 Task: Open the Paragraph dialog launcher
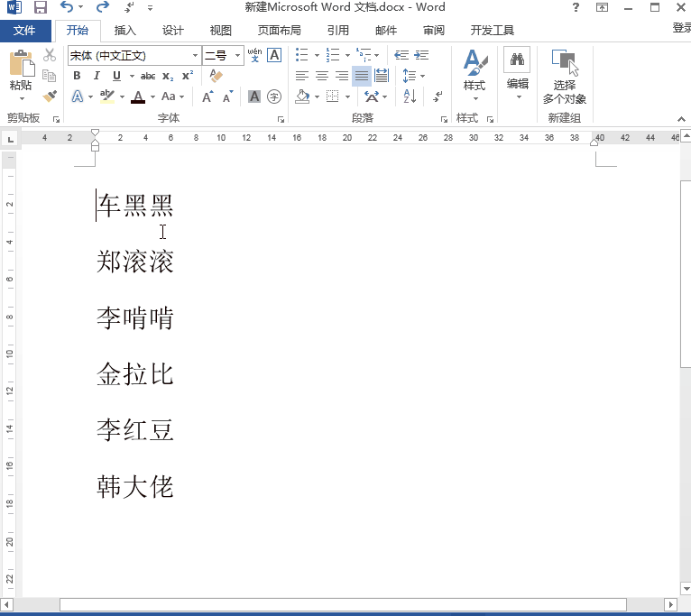[444, 119]
